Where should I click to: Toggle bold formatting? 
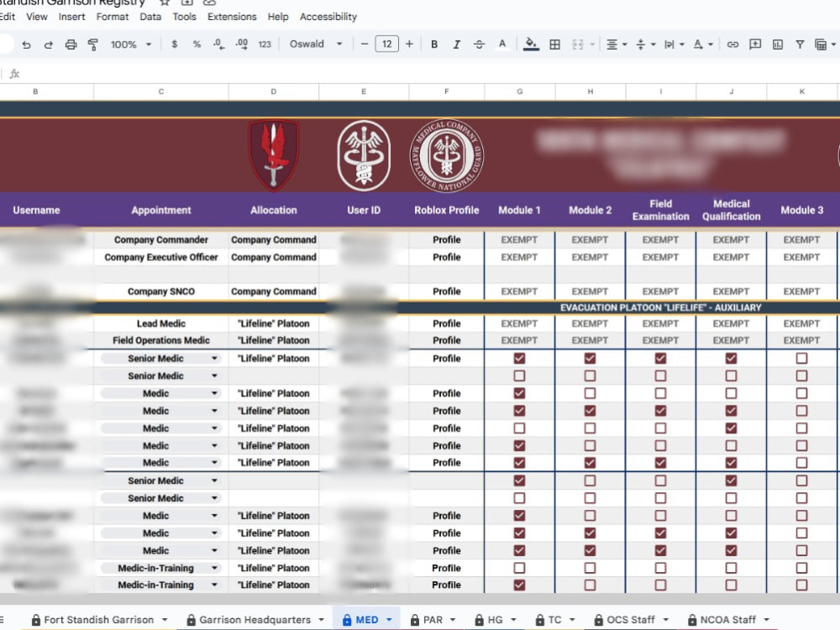click(434, 45)
